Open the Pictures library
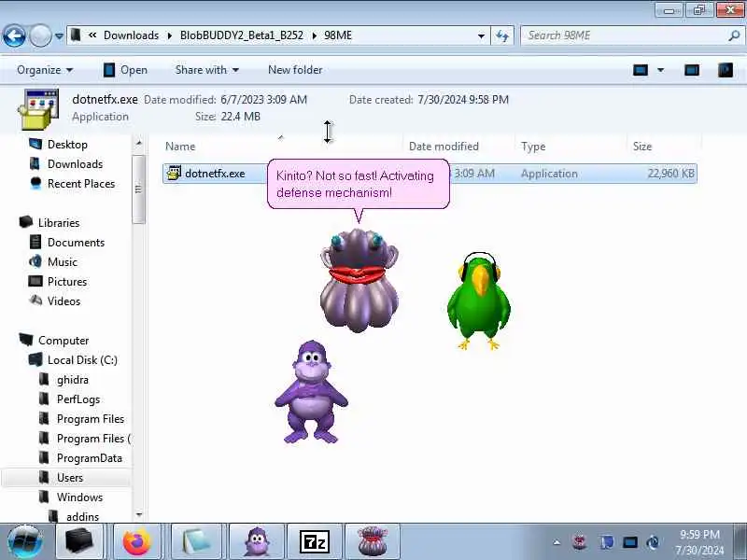 pyautogui.click(x=66, y=282)
